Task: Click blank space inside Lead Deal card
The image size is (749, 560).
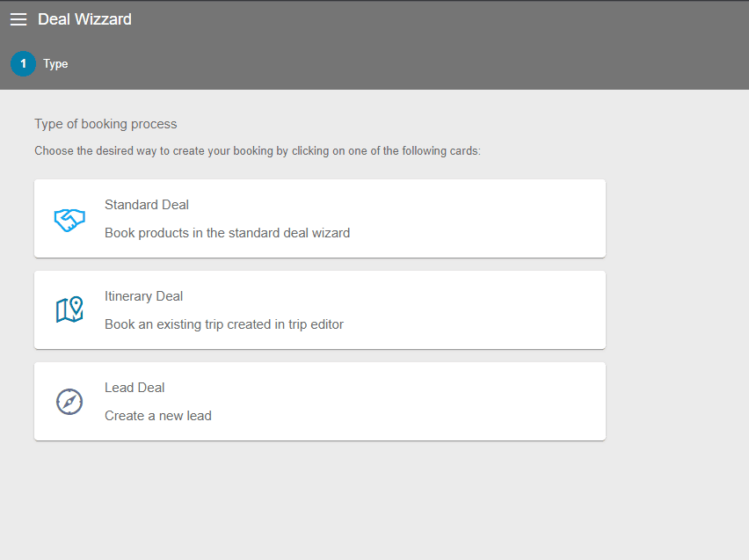Action: pyautogui.click(x=406, y=402)
